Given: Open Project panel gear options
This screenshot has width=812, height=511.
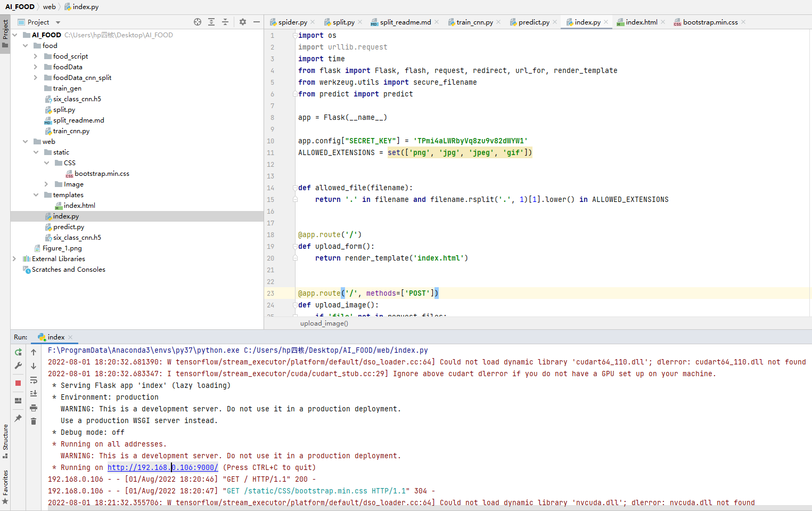Looking at the screenshot, I should [x=243, y=22].
